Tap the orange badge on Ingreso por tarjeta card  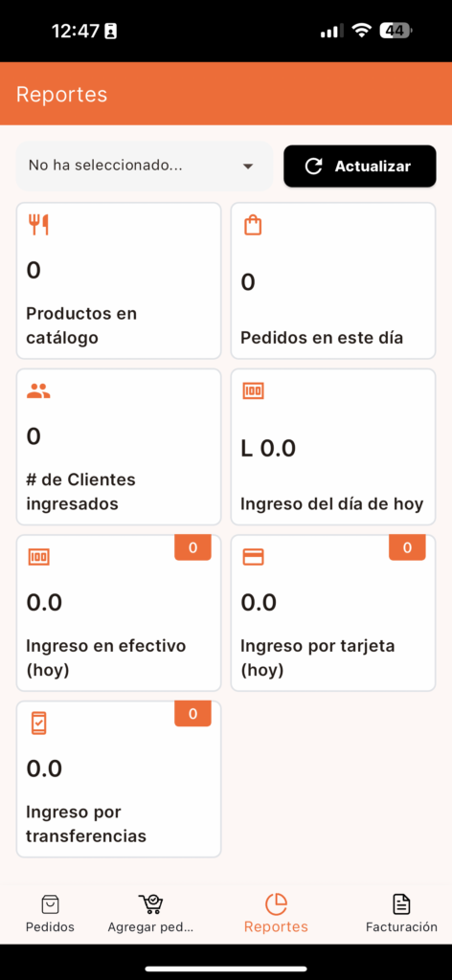407,547
